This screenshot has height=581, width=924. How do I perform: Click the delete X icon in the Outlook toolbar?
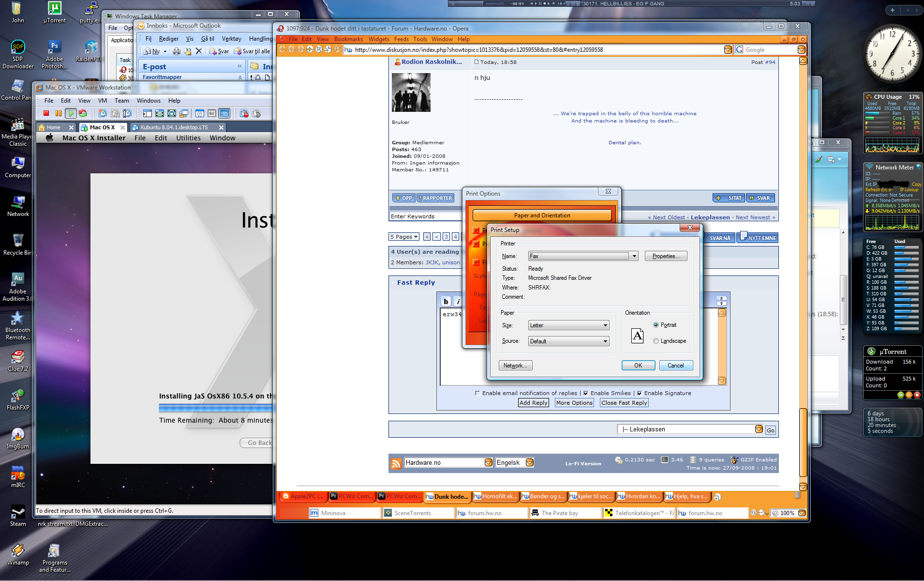click(x=198, y=51)
